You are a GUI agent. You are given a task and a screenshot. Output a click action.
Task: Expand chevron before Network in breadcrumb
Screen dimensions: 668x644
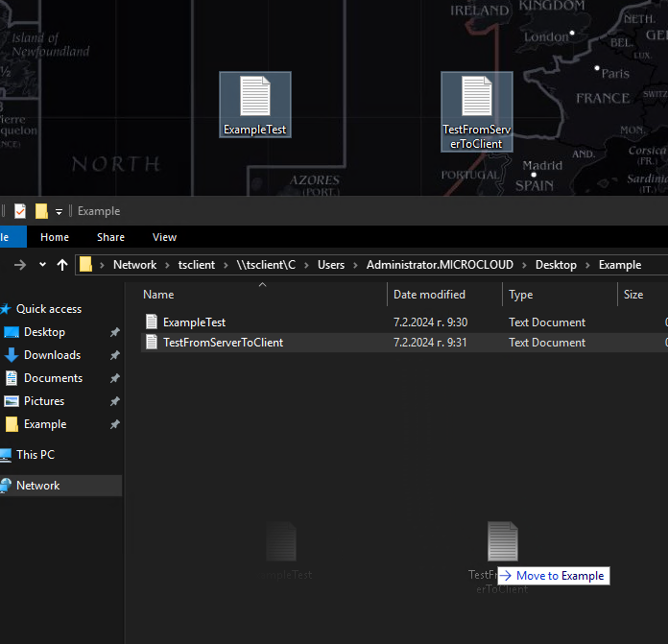103,265
